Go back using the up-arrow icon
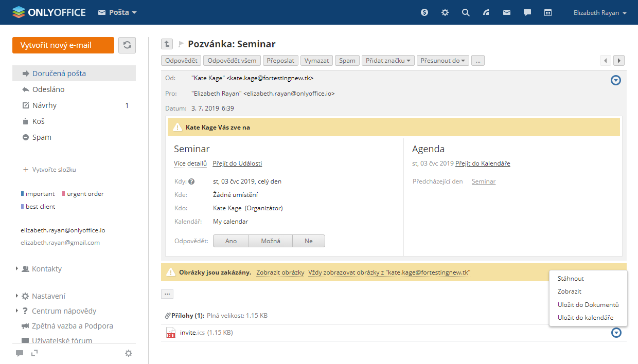 [x=167, y=44]
